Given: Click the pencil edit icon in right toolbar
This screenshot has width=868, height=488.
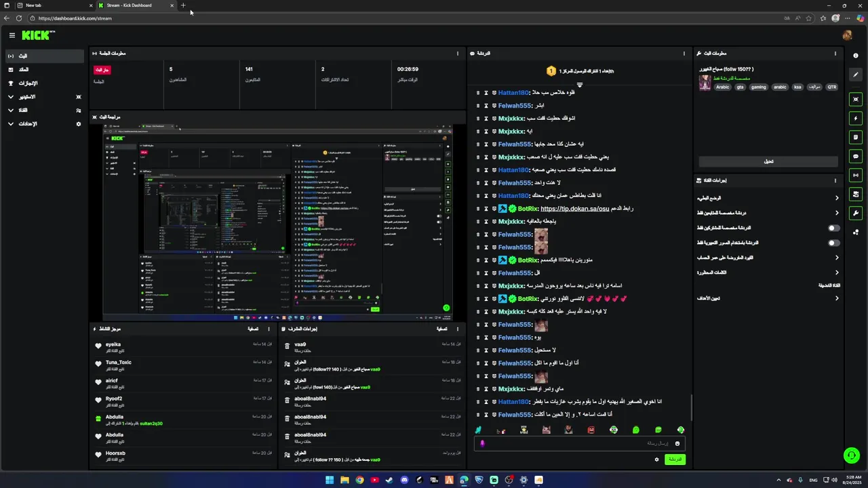Looking at the screenshot, I should [856, 75].
